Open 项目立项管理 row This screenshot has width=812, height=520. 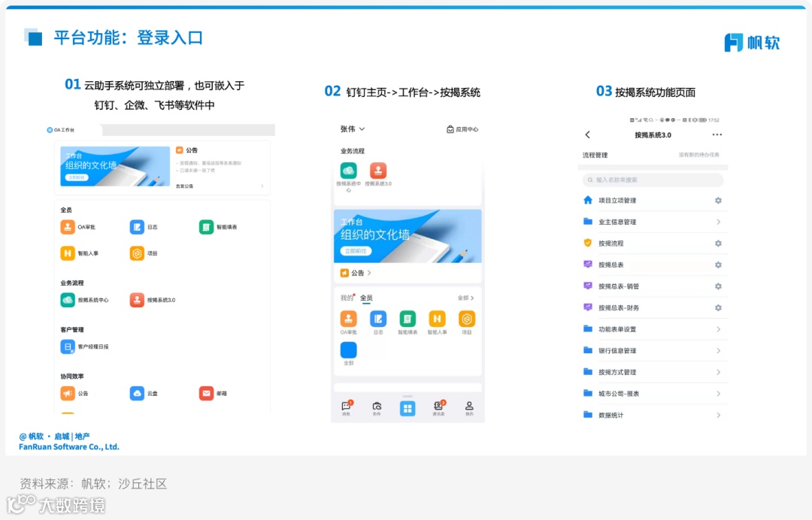point(653,200)
